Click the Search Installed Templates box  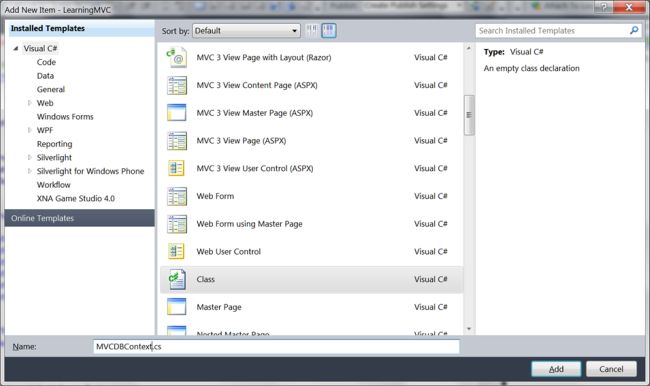(558, 31)
